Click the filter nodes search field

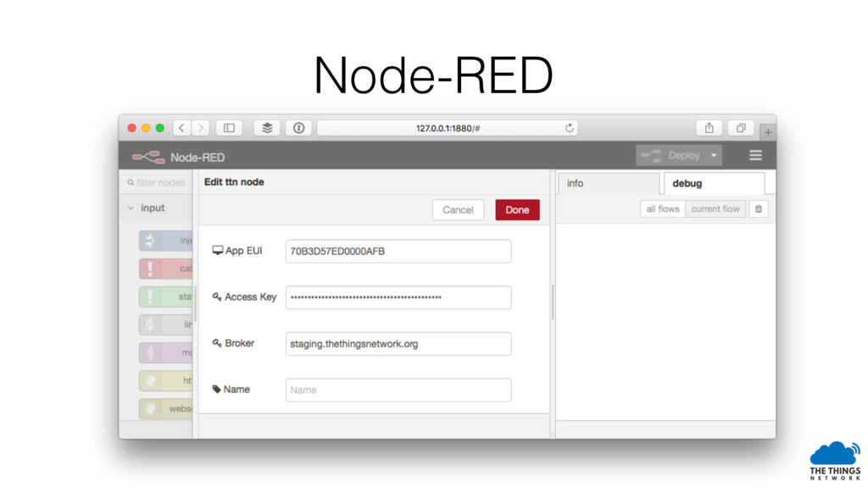click(x=157, y=183)
